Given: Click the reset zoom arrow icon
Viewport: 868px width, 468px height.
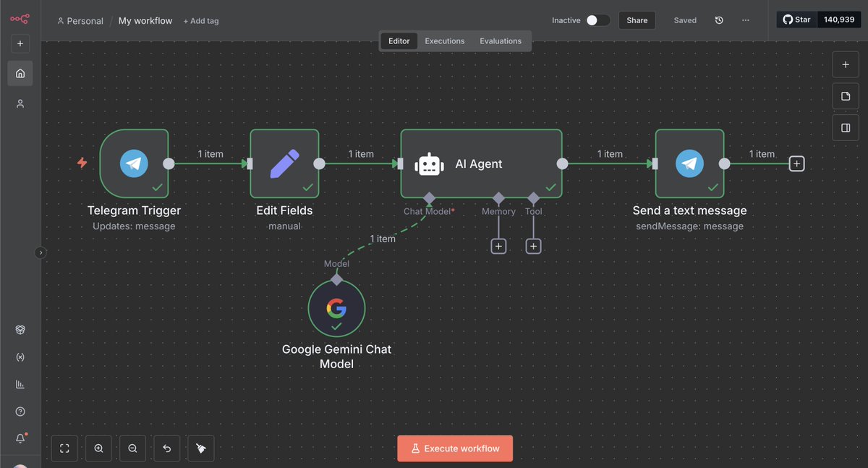Looking at the screenshot, I should pos(166,448).
